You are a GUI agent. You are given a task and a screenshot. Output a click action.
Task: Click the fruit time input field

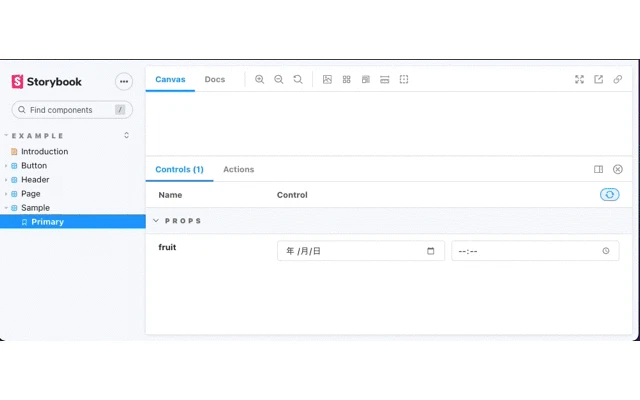coord(535,251)
